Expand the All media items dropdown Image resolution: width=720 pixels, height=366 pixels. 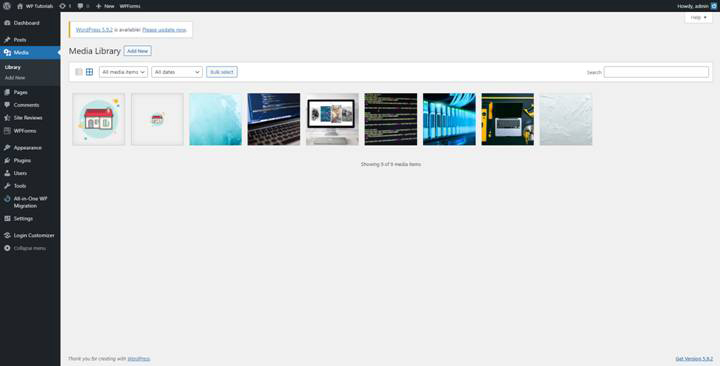click(x=124, y=72)
